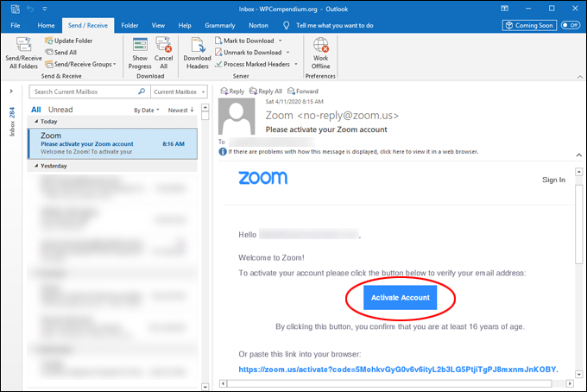The image size is (587, 392).
Task: Open the Help tab
Action: [x=185, y=25]
